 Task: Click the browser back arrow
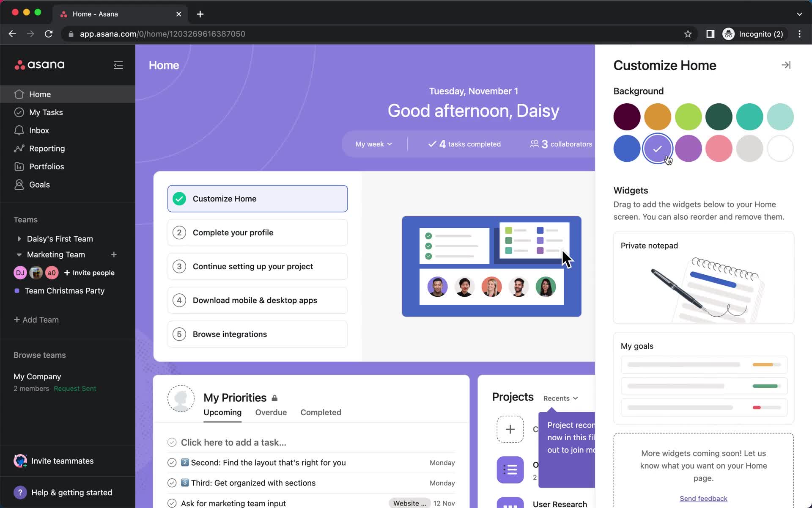pyautogui.click(x=12, y=34)
